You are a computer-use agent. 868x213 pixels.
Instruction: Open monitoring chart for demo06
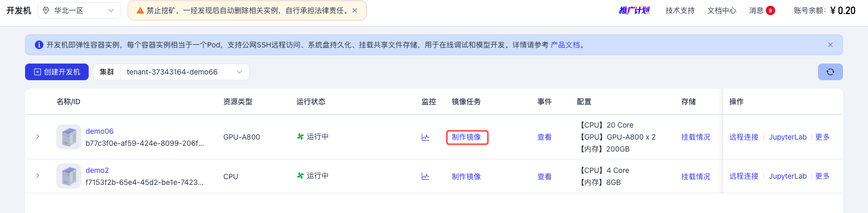coord(425,137)
